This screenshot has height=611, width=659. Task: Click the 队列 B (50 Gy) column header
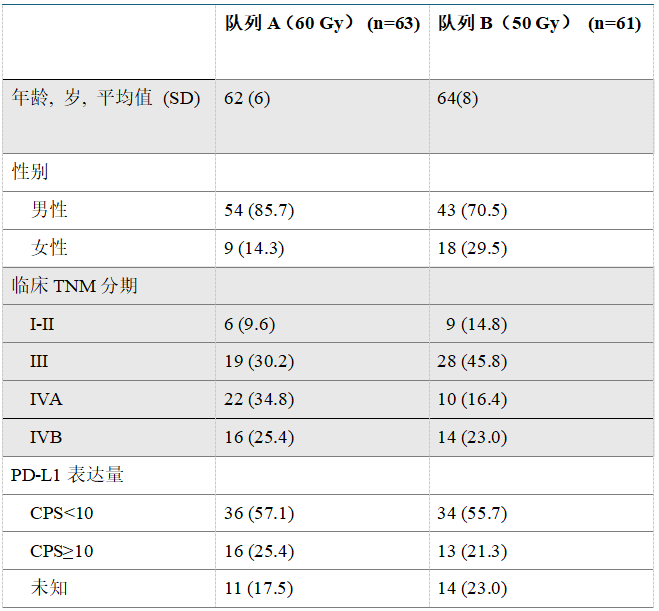tap(539, 24)
